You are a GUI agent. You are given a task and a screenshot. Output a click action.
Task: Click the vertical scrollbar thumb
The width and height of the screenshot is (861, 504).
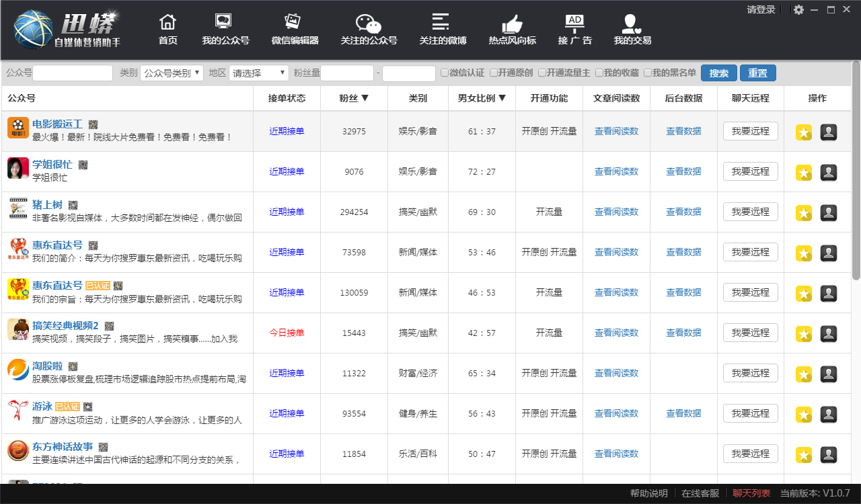click(x=856, y=170)
